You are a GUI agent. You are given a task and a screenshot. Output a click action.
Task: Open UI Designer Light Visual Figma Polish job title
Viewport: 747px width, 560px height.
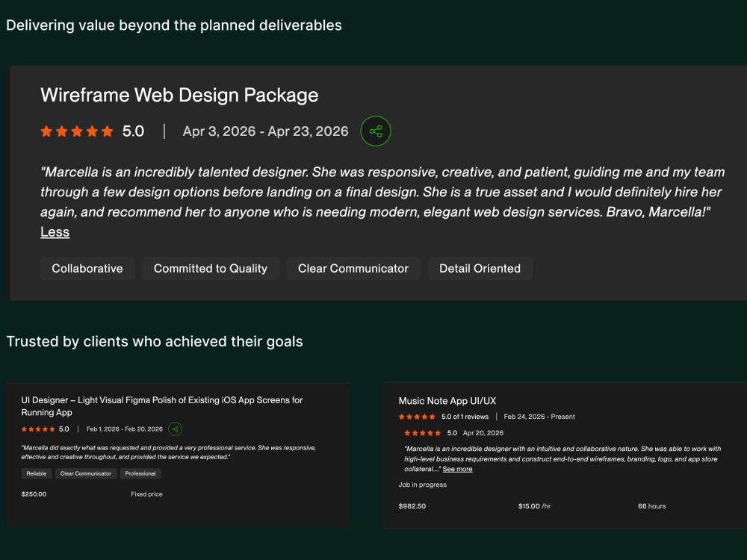coord(162,406)
